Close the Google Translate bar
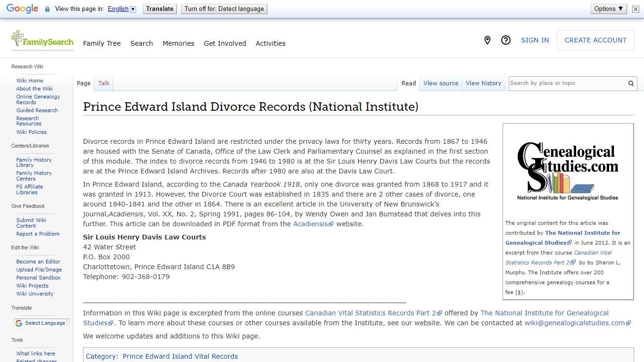This screenshot has height=362, width=644. point(636,9)
